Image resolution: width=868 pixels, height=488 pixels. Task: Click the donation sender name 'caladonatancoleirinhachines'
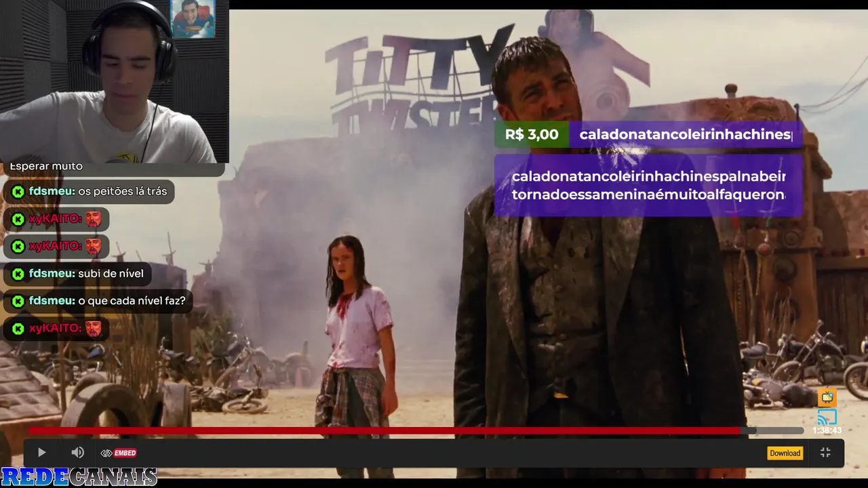[x=686, y=134]
